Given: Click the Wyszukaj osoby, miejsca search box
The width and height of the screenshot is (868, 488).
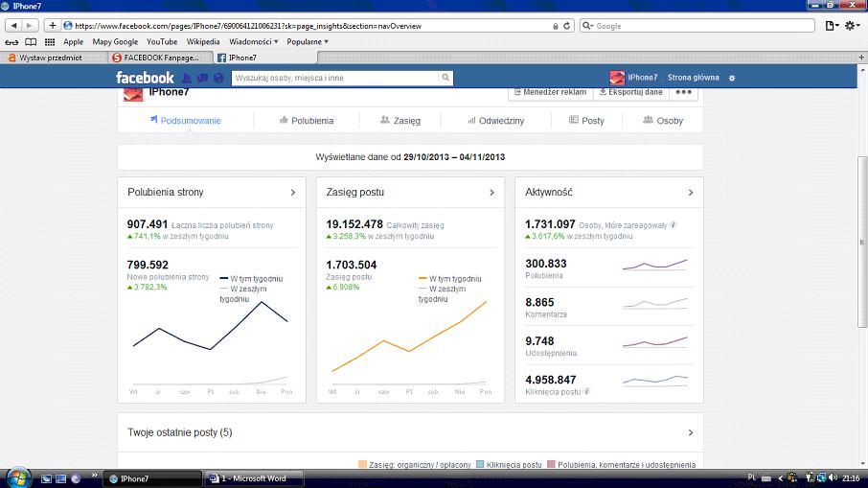Looking at the screenshot, I should coord(335,78).
